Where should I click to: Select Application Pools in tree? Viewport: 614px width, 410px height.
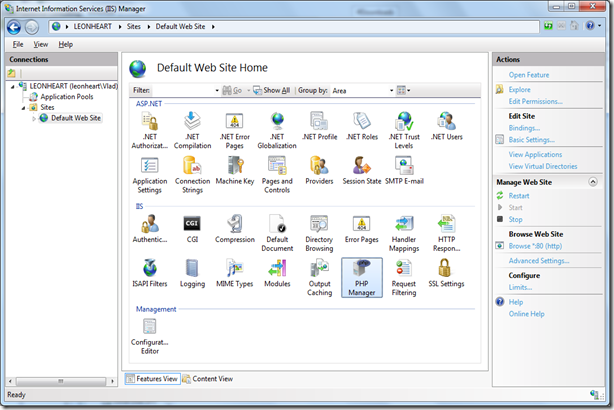pos(67,97)
